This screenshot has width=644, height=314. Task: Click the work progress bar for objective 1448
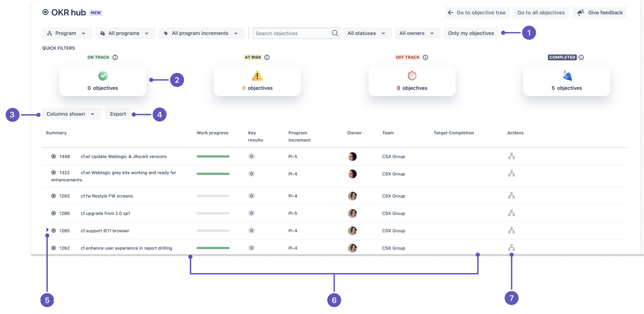213,156
